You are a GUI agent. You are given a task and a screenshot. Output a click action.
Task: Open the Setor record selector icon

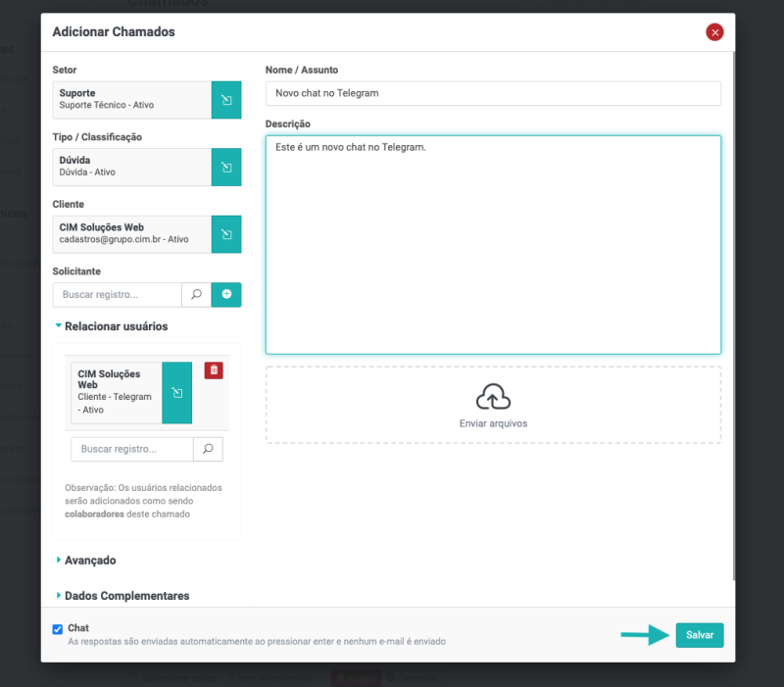[x=226, y=100]
